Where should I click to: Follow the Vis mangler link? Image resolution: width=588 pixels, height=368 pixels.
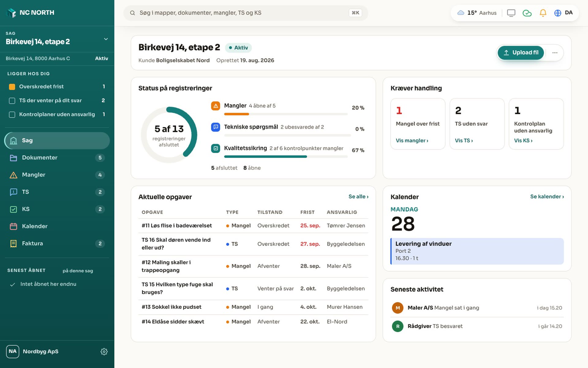pyautogui.click(x=412, y=140)
